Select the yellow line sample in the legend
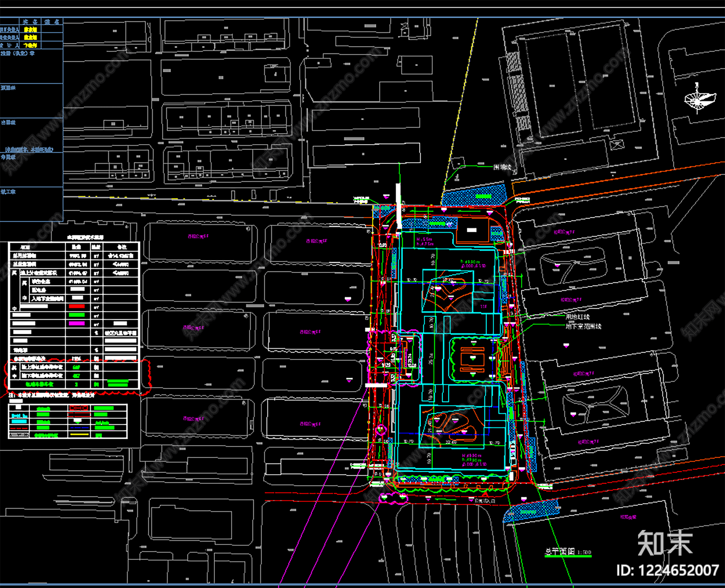Image resolution: width=725 pixels, height=588 pixels. [x=79, y=435]
